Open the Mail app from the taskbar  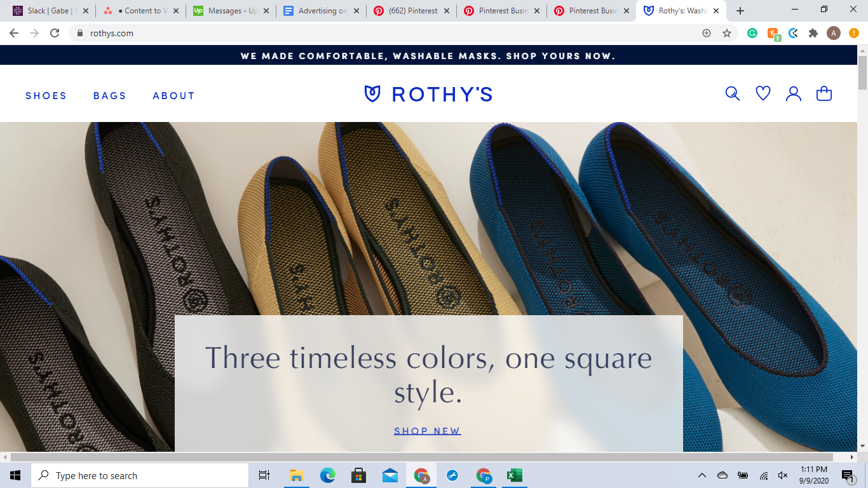390,475
